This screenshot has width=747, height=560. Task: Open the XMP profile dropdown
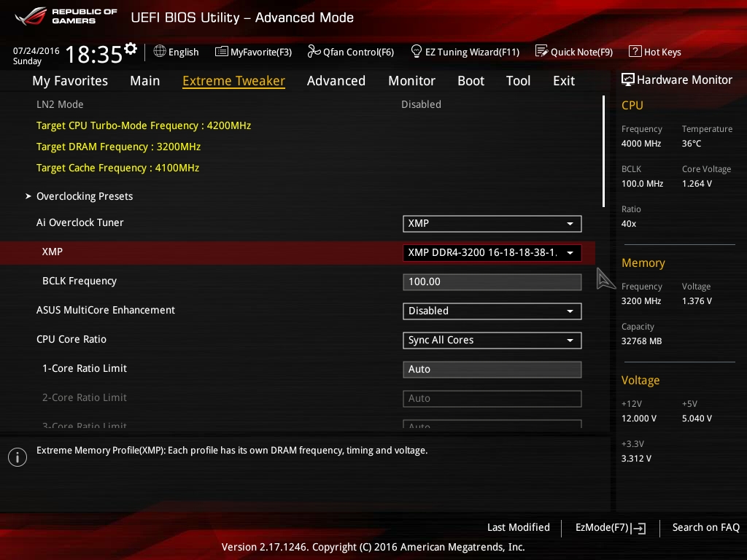(x=492, y=252)
